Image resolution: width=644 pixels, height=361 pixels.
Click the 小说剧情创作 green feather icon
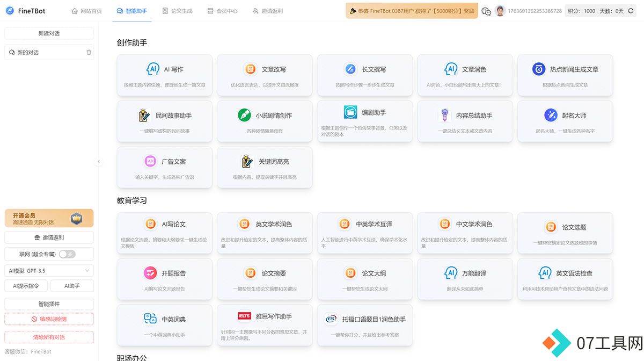click(244, 115)
